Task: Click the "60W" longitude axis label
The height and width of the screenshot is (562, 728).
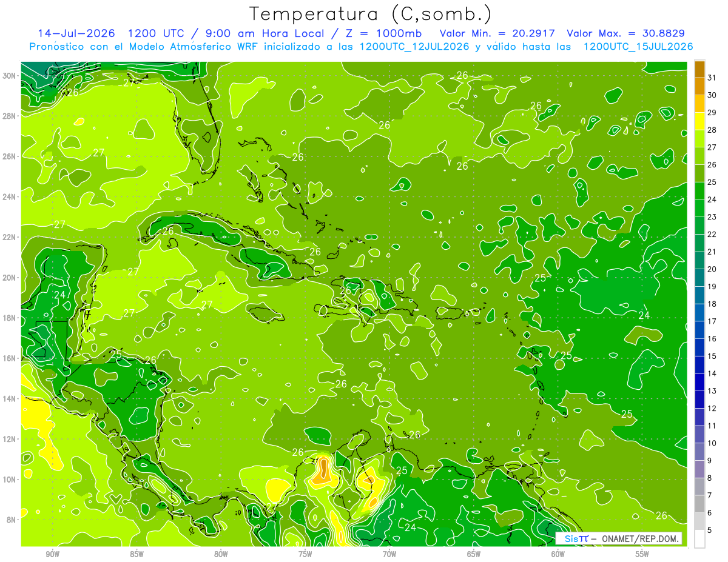Action: tap(558, 554)
